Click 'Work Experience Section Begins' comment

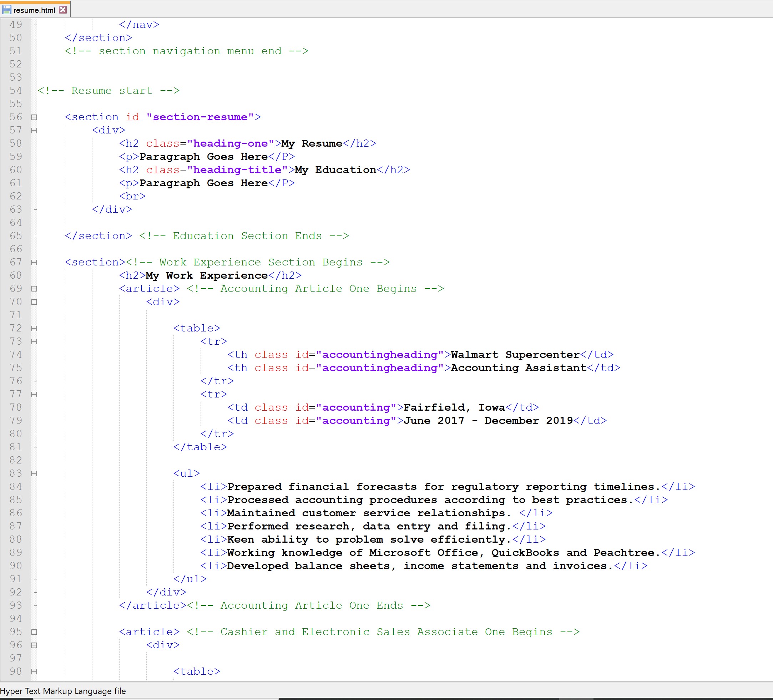(x=261, y=262)
